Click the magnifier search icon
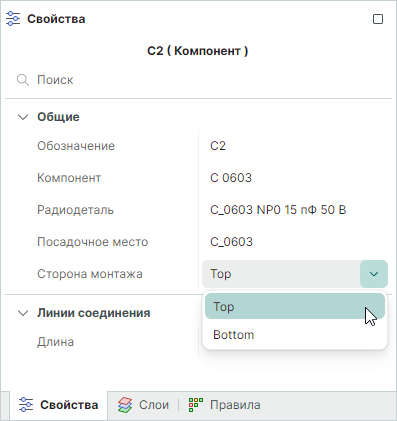 (x=23, y=80)
